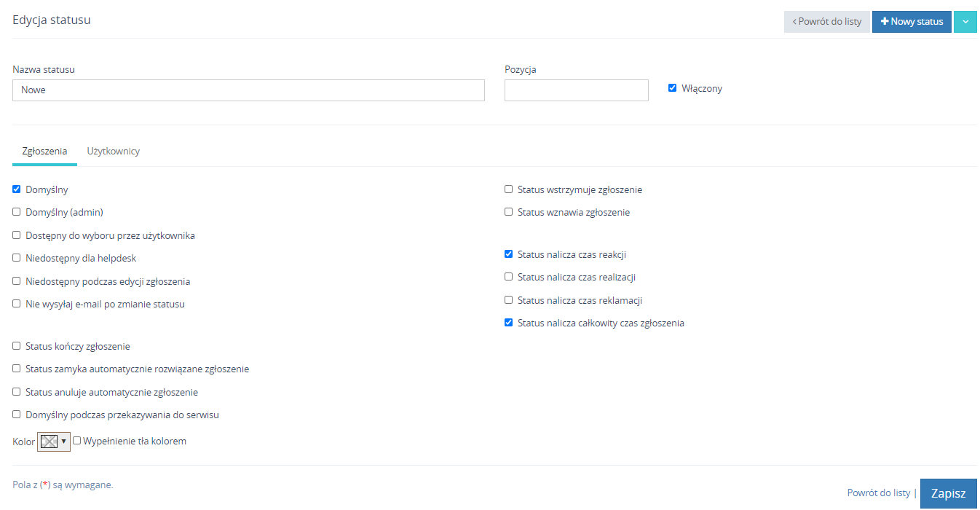The width and height of the screenshot is (980, 510).
Task: Open the Kolor color picker swatch
Action: [54, 442]
